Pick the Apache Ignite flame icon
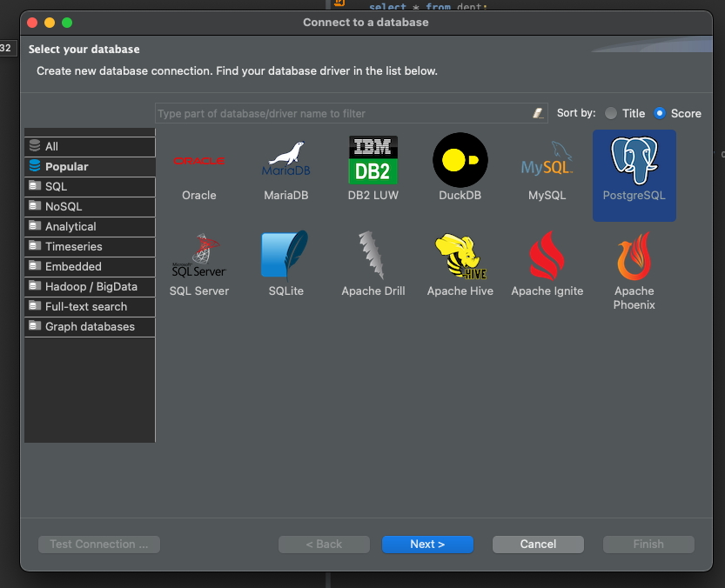725x588 pixels. (x=547, y=255)
